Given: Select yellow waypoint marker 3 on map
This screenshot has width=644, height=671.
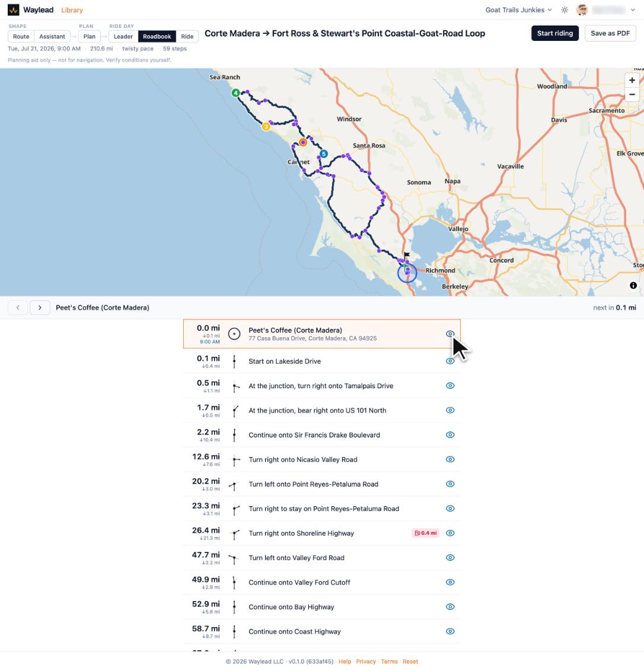Looking at the screenshot, I should click(x=266, y=127).
